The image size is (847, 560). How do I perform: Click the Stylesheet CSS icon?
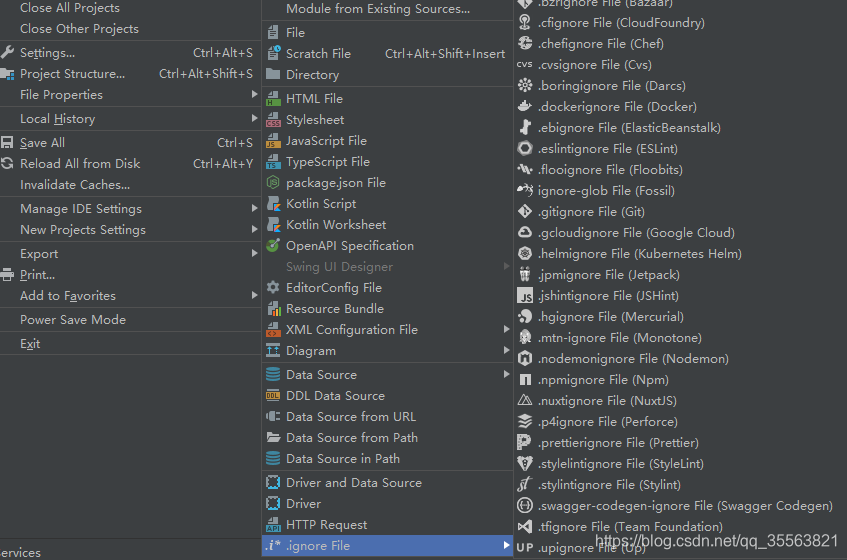(x=273, y=120)
